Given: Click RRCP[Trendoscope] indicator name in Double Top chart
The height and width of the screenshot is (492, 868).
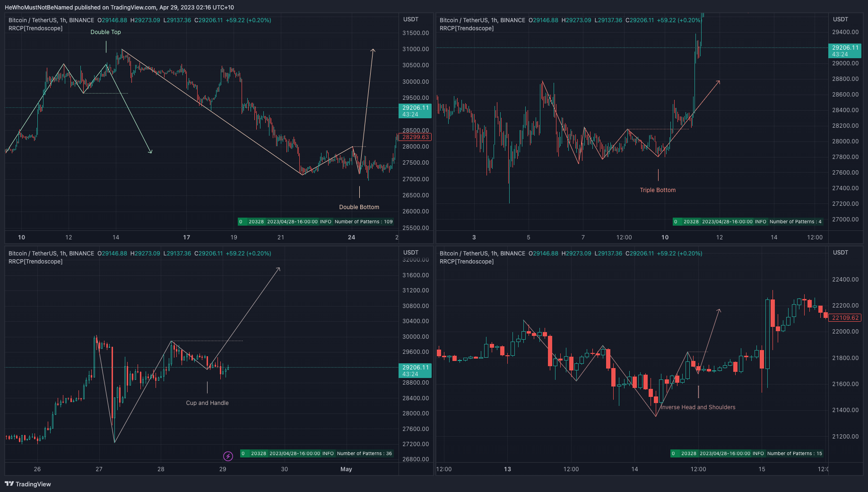Looking at the screenshot, I should pyautogui.click(x=35, y=28).
